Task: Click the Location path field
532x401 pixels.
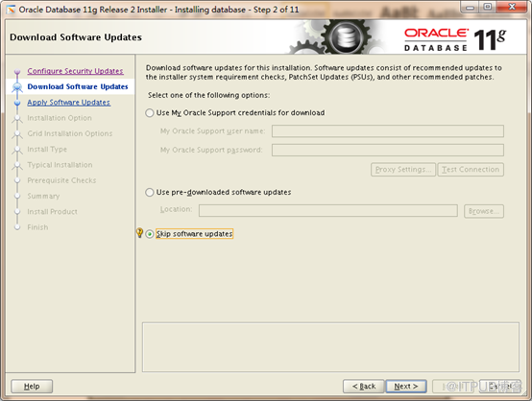Action: click(328, 210)
